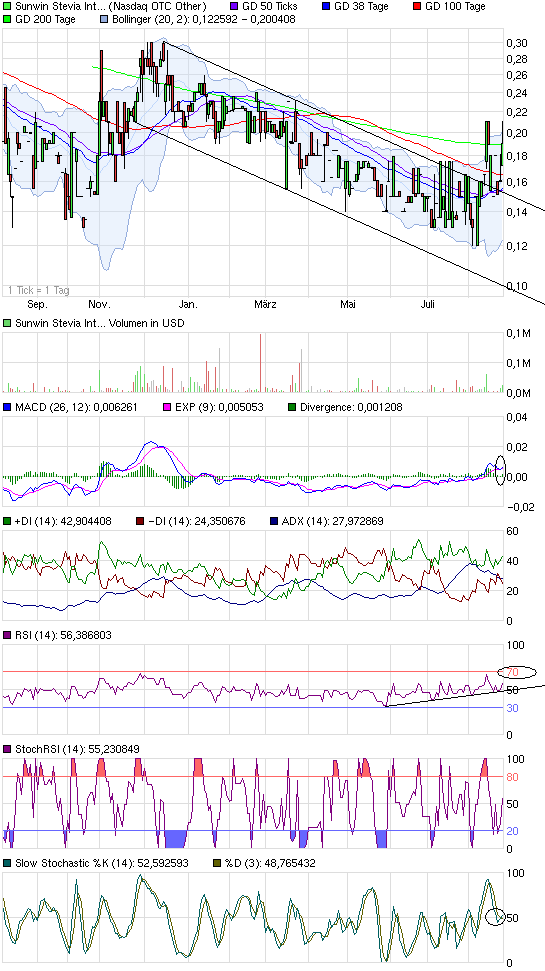
Task: Click the dark red -DI (14) swatch
Action: (x=141, y=522)
